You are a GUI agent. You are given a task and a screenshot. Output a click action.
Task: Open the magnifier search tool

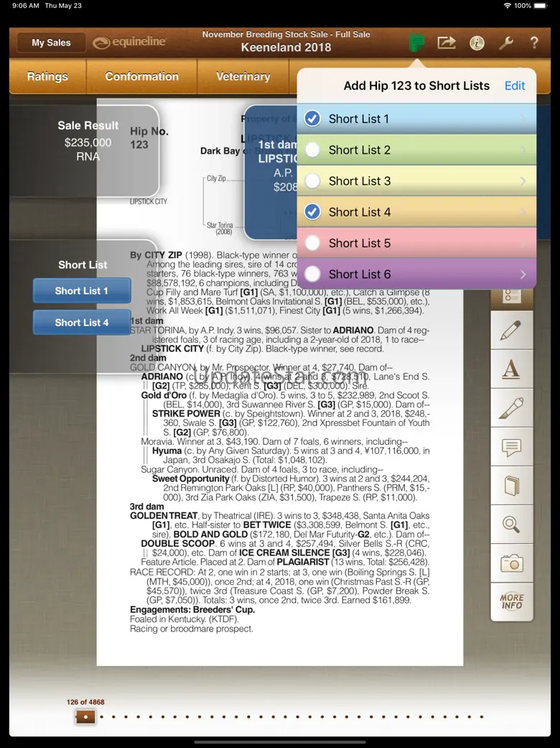[511, 525]
